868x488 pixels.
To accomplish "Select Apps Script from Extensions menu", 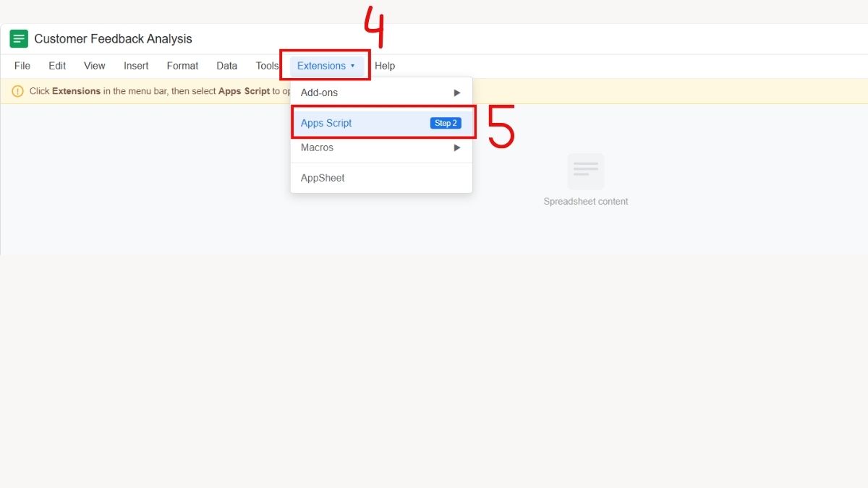I will [381, 123].
